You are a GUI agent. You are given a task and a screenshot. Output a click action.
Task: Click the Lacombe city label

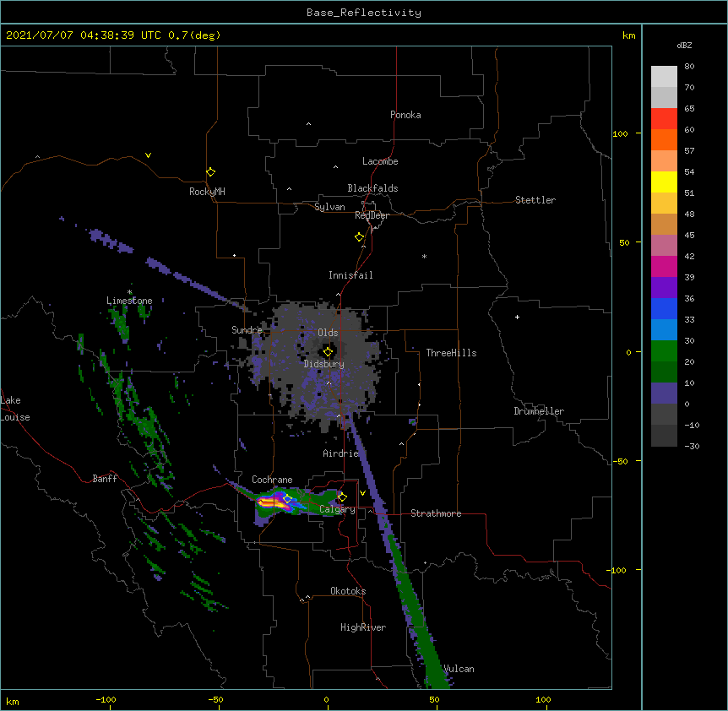pos(380,161)
